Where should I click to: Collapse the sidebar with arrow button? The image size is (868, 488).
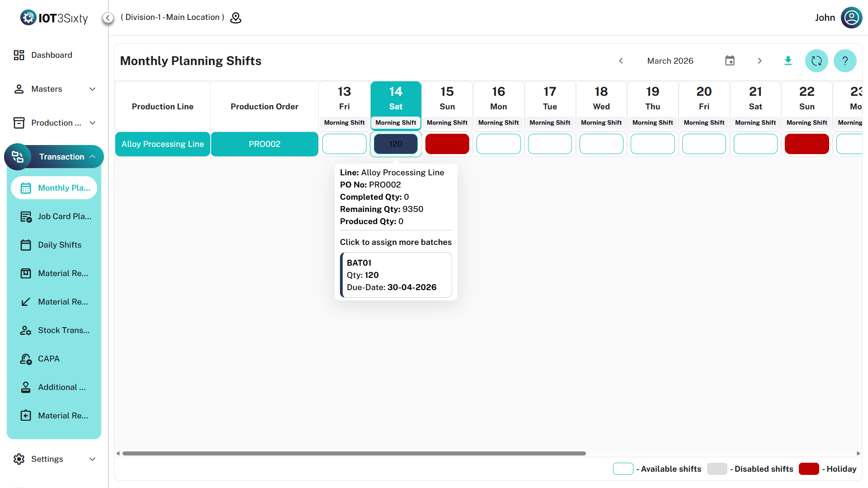point(108,18)
